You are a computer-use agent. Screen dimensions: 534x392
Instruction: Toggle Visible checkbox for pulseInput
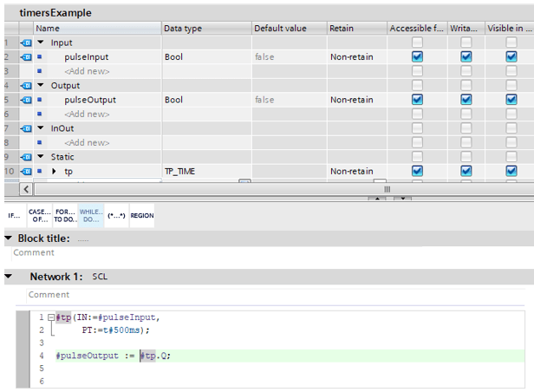511,56
